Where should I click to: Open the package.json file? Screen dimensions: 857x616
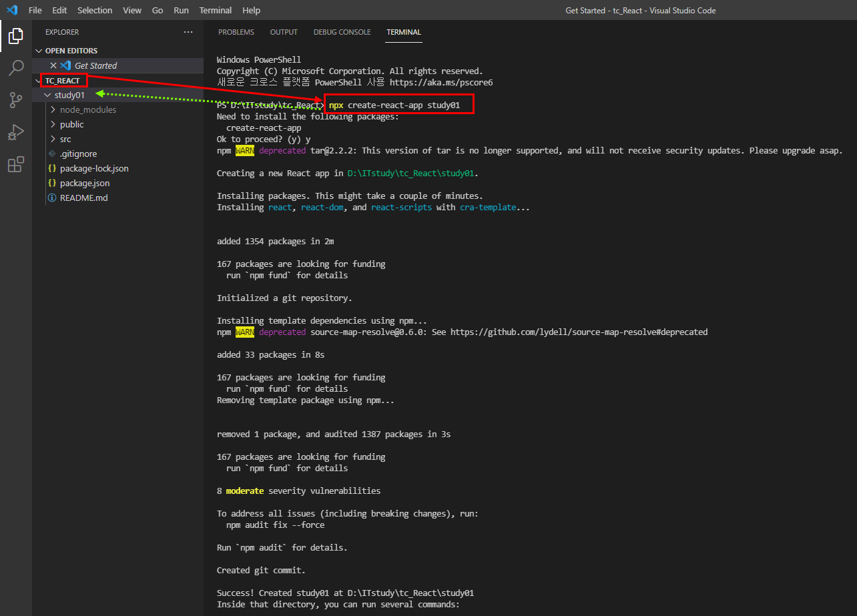[x=117, y=183]
